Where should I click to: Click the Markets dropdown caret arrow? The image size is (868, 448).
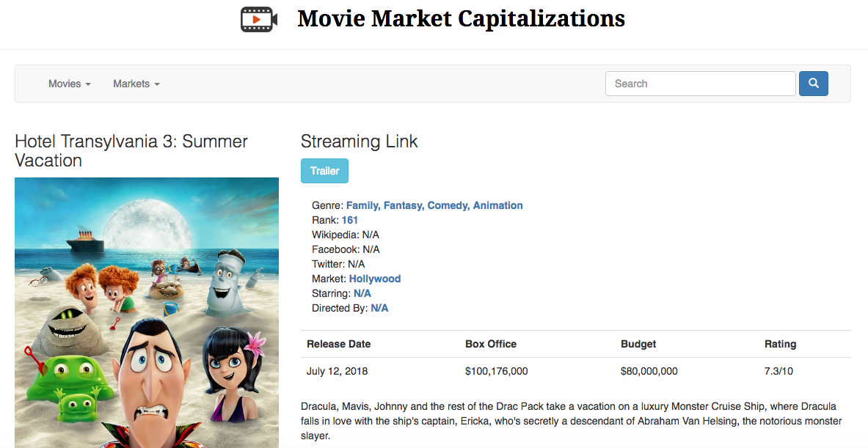tap(157, 85)
